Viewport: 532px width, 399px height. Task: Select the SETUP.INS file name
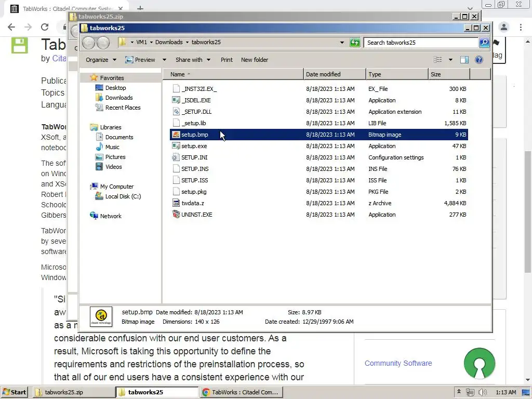195,169
